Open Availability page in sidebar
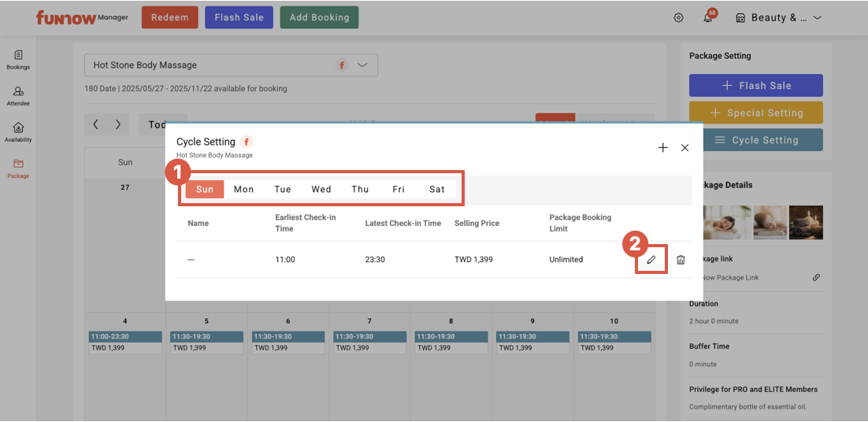Viewport: 868px width, 422px height. tap(18, 132)
